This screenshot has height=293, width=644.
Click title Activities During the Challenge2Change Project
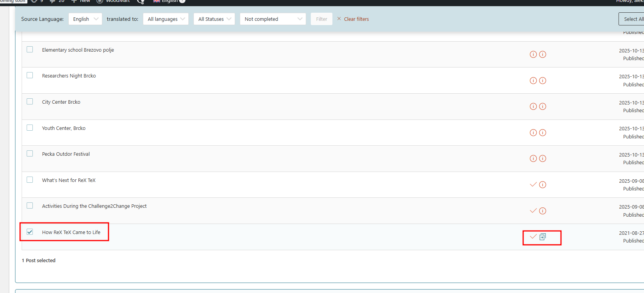tap(94, 206)
